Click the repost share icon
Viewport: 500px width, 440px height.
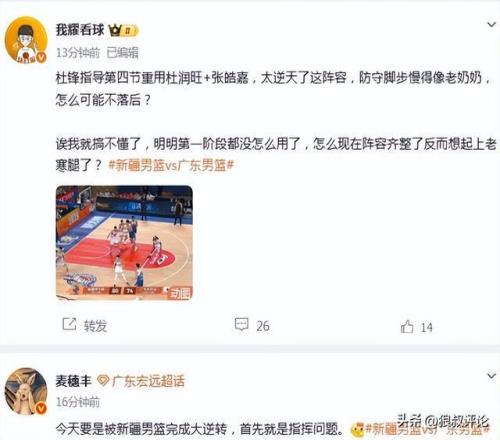click(x=69, y=324)
